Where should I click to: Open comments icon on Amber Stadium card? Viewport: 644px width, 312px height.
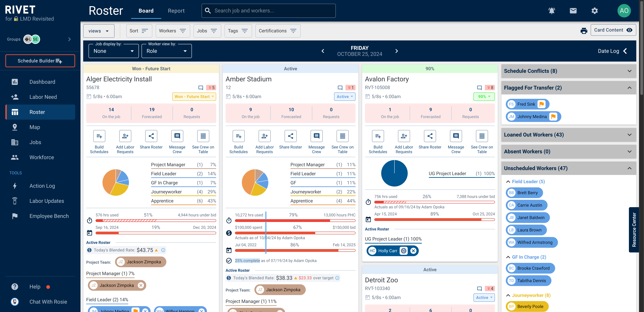click(340, 88)
